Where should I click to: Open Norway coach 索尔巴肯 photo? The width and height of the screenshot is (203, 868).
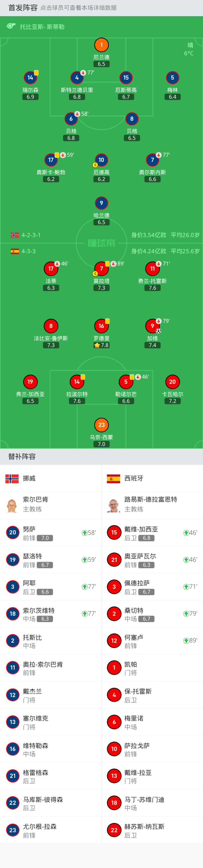pyautogui.click(x=12, y=505)
